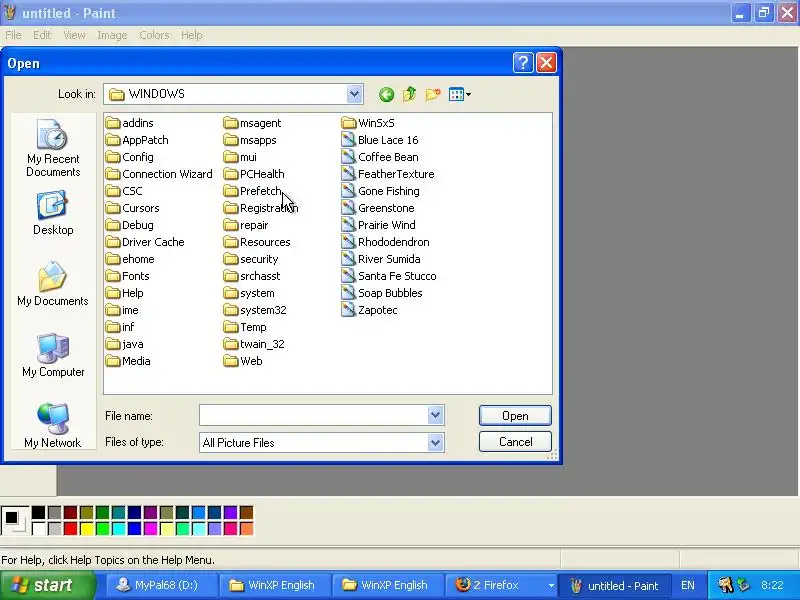Create a new folder in WINDOWS
800x600 pixels.
click(433, 94)
